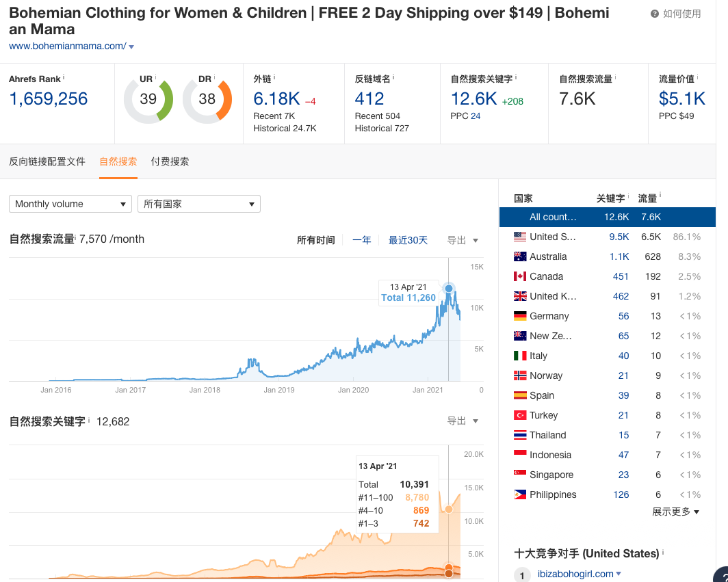Click the 412 referring domains number
728x582 pixels.
pos(369,99)
